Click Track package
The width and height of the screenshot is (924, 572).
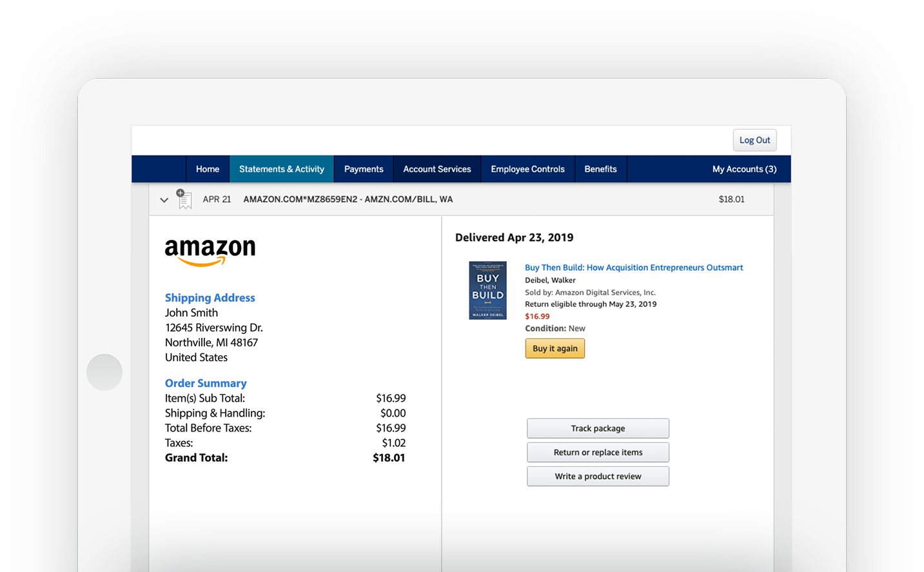[x=598, y=428]
